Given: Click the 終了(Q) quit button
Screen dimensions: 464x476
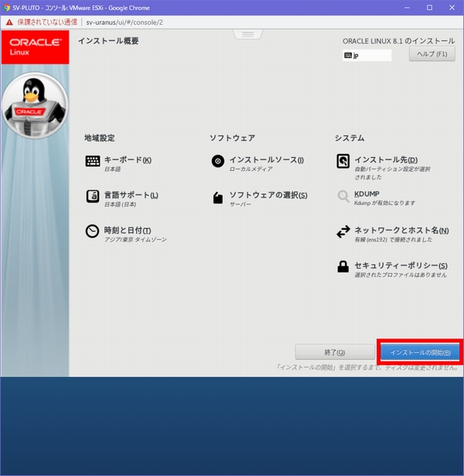Looking at the screenshot, I should [x=335, y=352].
